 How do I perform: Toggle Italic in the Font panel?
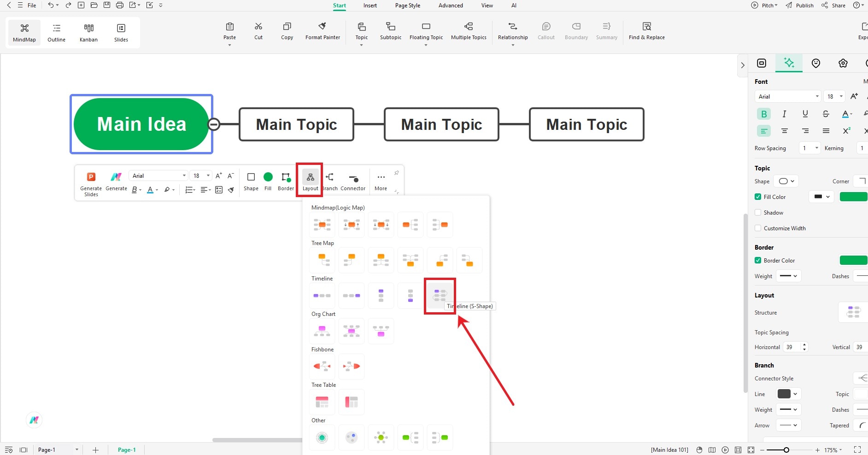784,114
